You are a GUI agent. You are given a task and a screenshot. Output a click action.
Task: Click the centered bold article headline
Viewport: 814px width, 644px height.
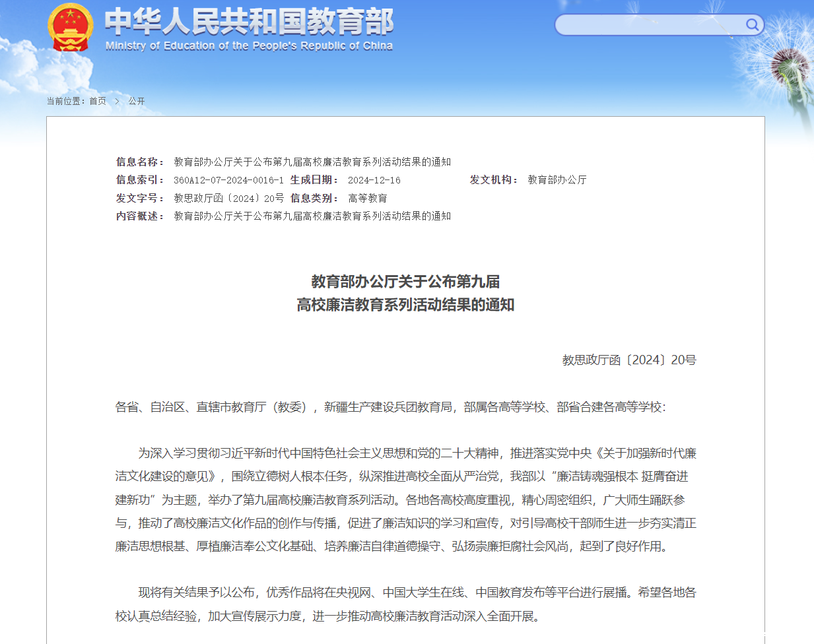pos(405,293)
